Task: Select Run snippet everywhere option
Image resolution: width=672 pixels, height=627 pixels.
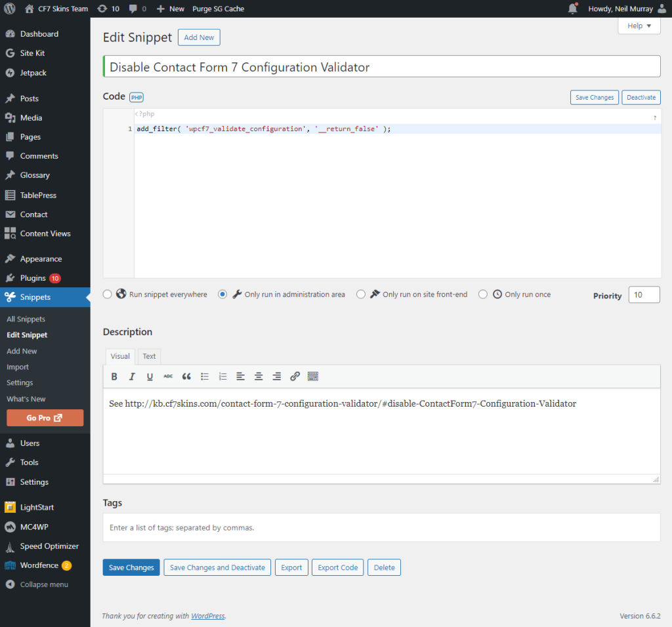Action: (108, 294)
